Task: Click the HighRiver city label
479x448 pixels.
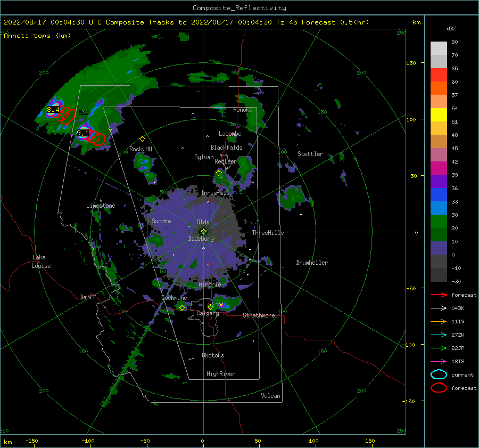Action: [221, 374]
